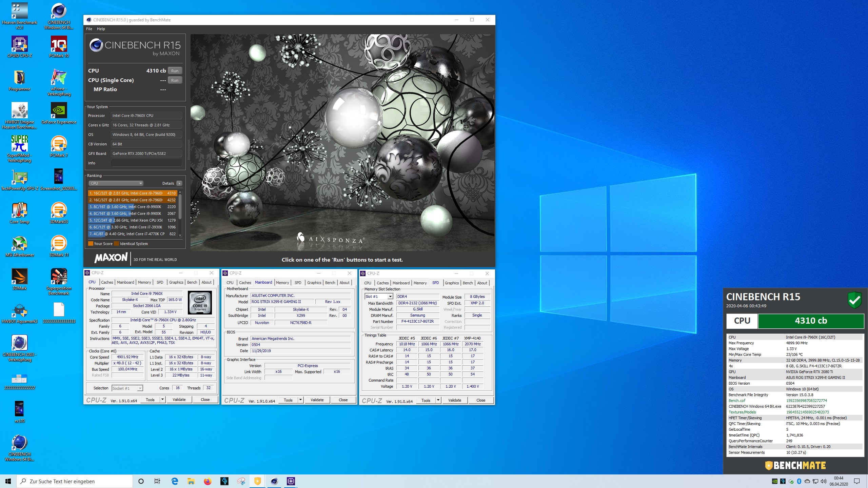The height and width of the screenshot is (488, 868).
Task: Open the Snipping Tool scissors icon in taskbar
Action: click(x=241, y=481)
